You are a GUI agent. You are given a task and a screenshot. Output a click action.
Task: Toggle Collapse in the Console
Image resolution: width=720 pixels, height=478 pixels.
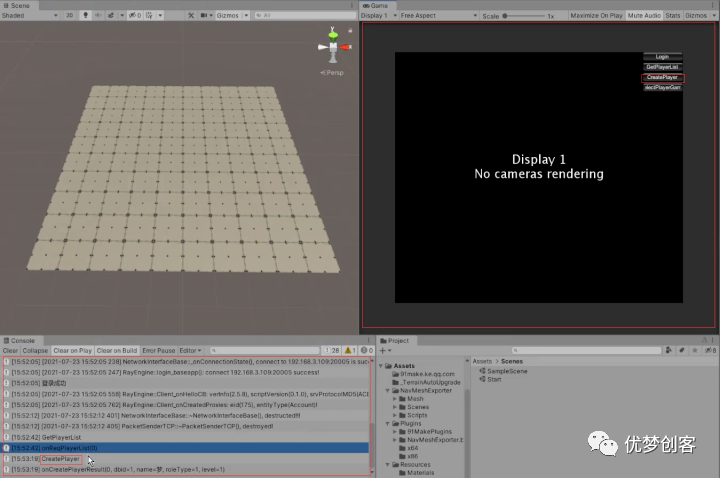tap(35, 350)
